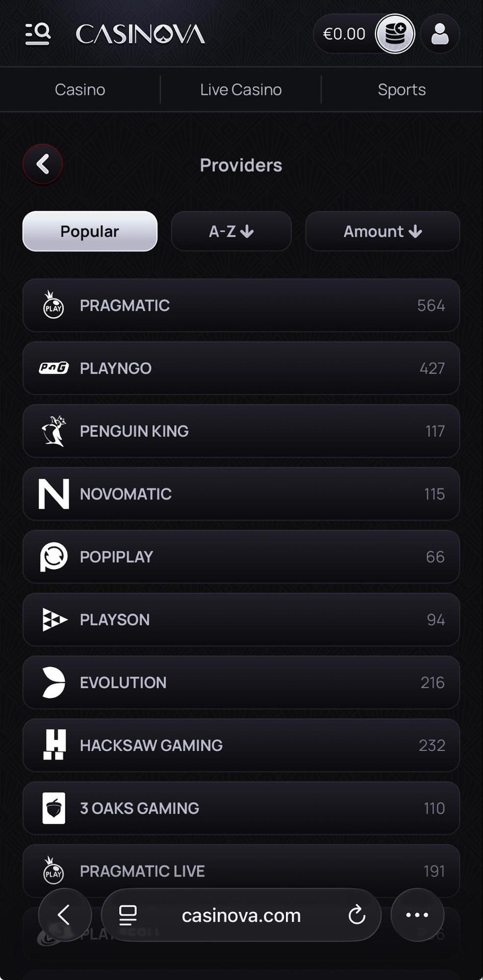The width and height of the screenshot is (483, 980).
Task: Open the menu search icon
Action: [x=38, y=34]
